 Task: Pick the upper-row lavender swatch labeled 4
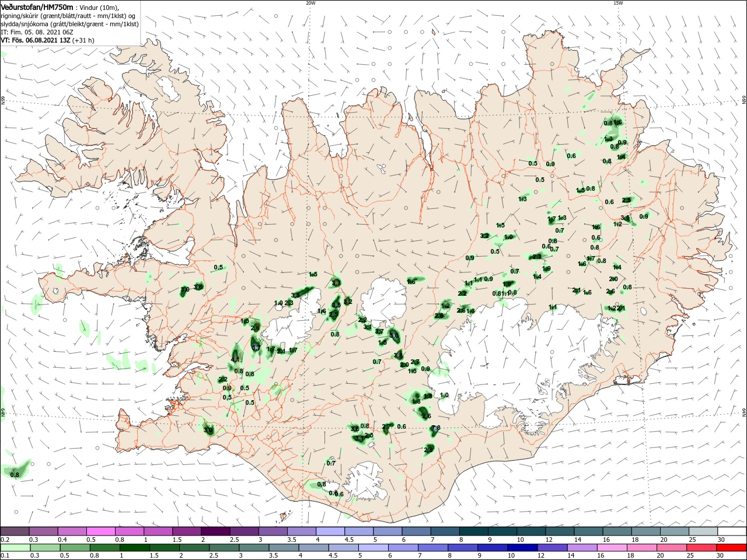(330, 531)
